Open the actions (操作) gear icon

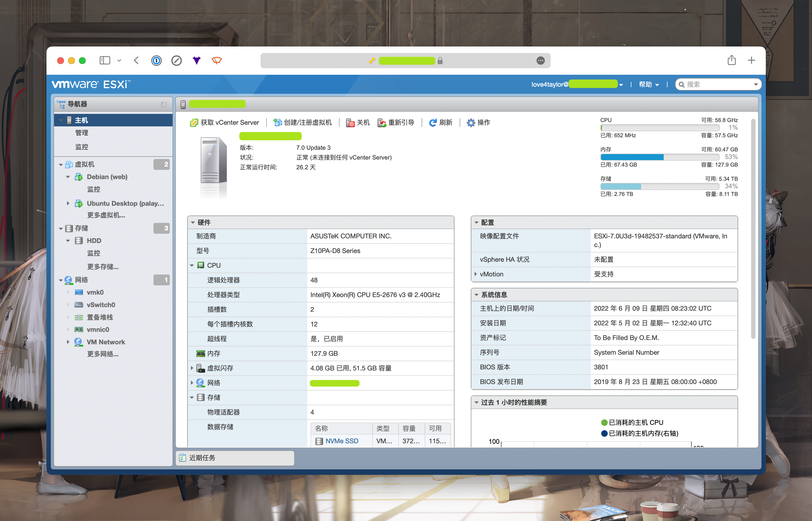[x=471, y=123]
